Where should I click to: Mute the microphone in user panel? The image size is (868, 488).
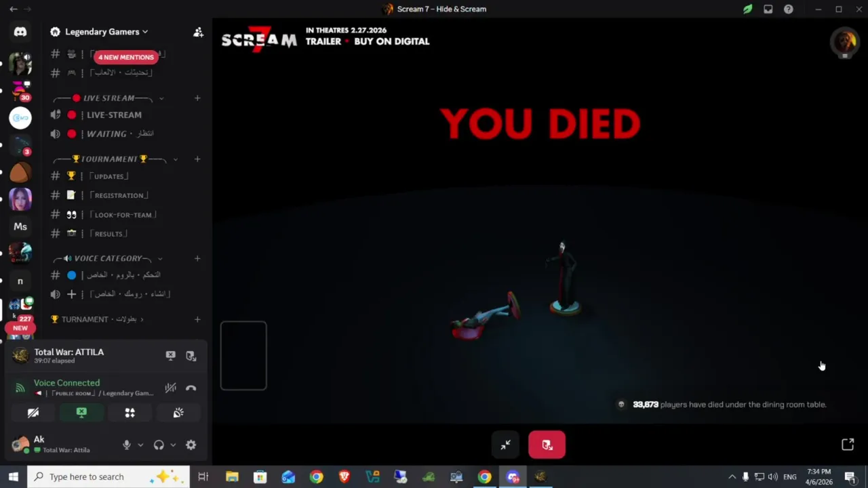126,445
